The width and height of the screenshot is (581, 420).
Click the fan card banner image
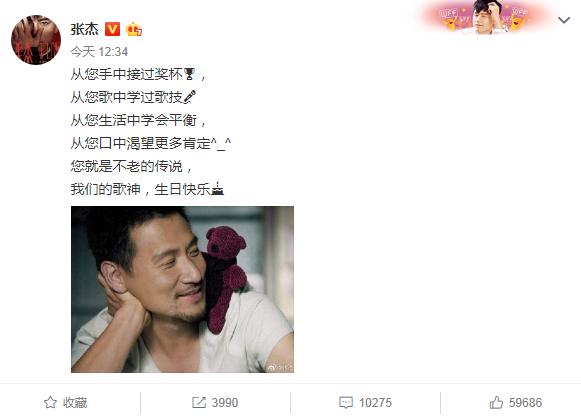coord(484,17)
